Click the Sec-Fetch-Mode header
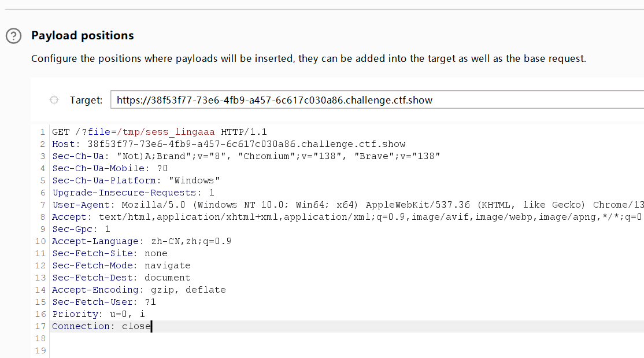 tap(121, 265)
